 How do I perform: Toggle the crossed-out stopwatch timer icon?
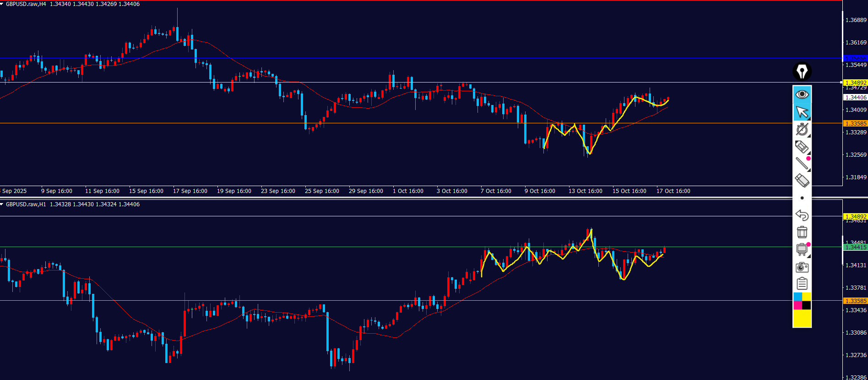802,129
